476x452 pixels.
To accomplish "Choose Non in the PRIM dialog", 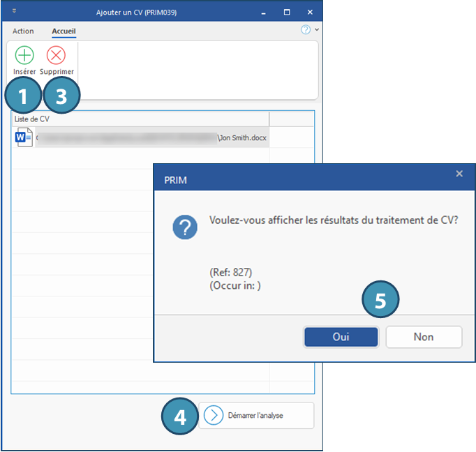I will 423,337.
